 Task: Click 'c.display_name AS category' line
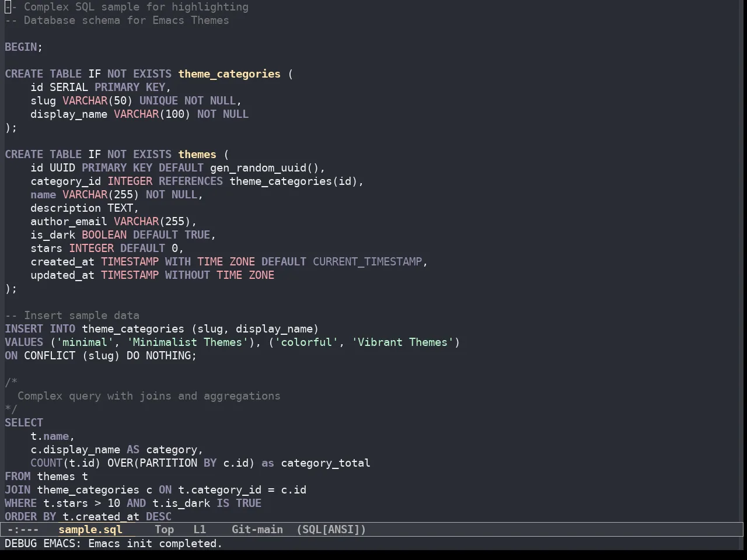coord(117,450)
